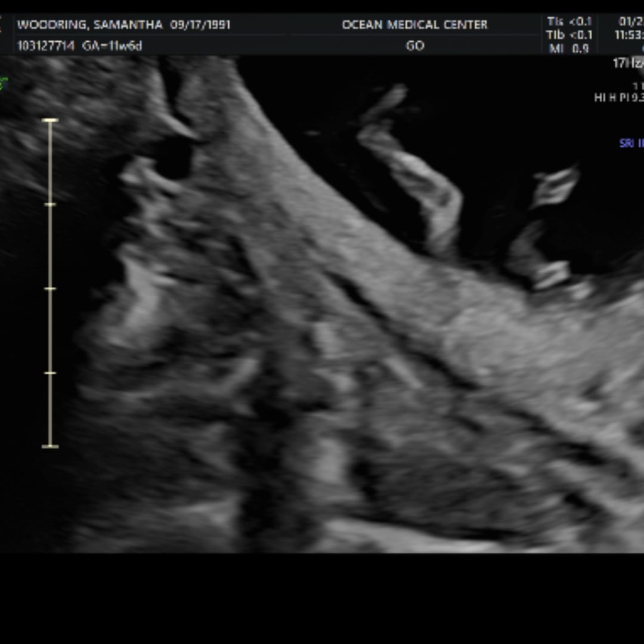Click the second tick on the depth scale
Viewport: 644px width, 644px height.
click(50, 205)
